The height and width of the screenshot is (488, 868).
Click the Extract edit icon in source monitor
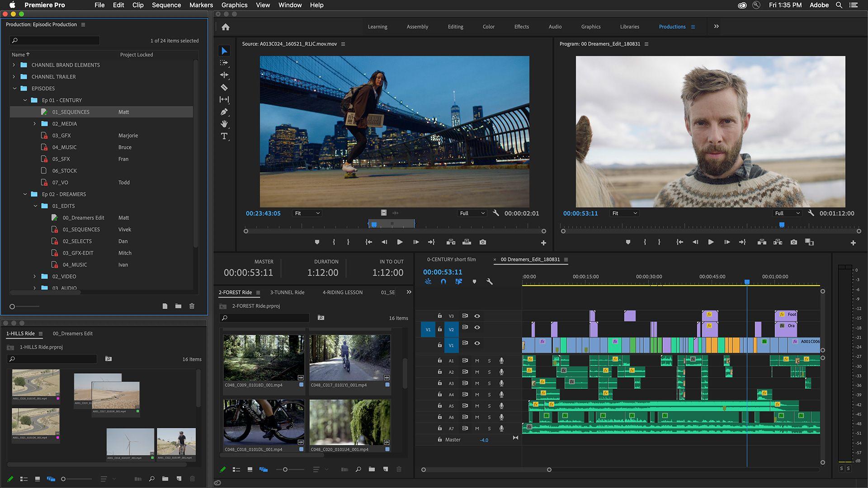click(467, 242)
